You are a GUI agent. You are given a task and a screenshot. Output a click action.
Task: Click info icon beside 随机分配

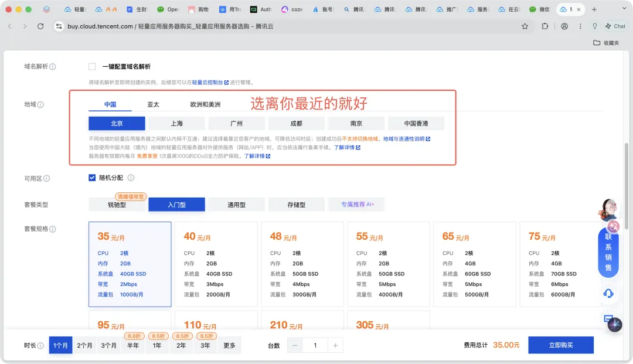pos(131,178)
